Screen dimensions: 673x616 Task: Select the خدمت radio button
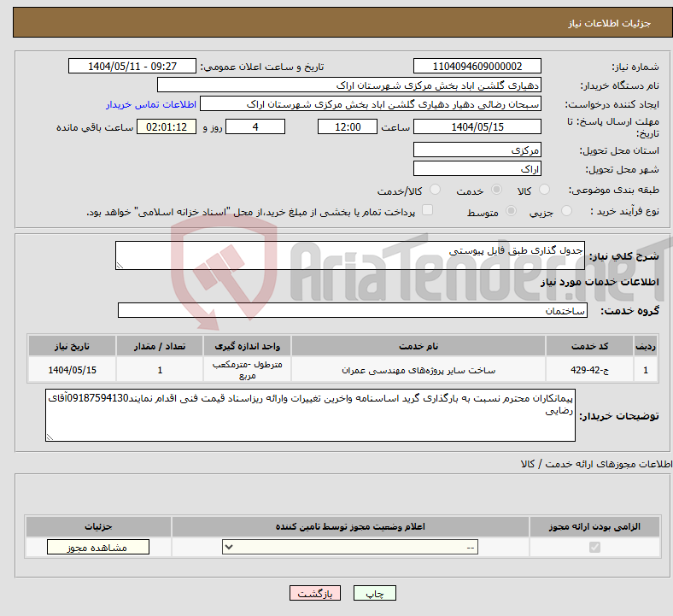[x=496, y=190]
